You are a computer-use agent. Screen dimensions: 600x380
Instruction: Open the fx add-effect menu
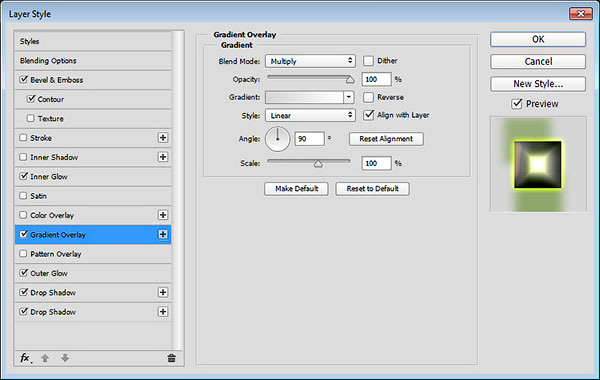pyautogui.click(x=25, y=358)
